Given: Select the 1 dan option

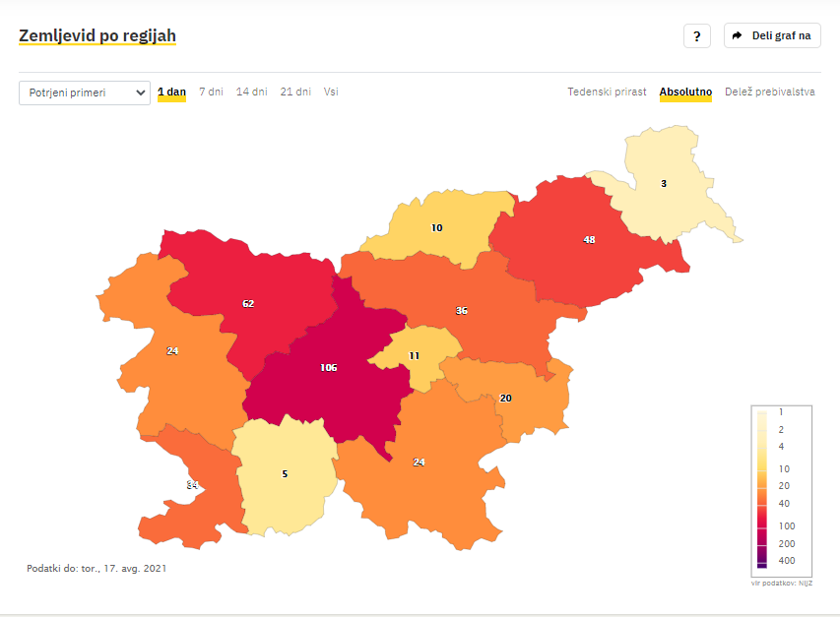Looking at the screenshot, I should tap(171, 93).
